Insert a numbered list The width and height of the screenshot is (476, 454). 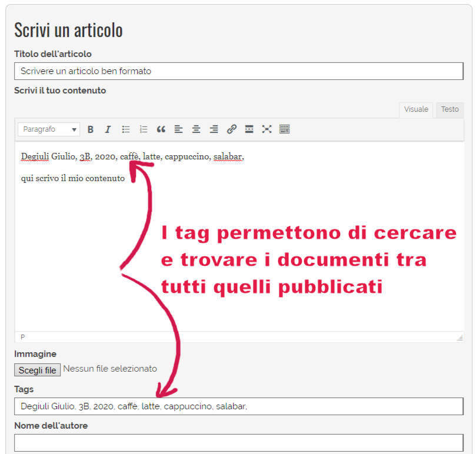tap(144, 129)
